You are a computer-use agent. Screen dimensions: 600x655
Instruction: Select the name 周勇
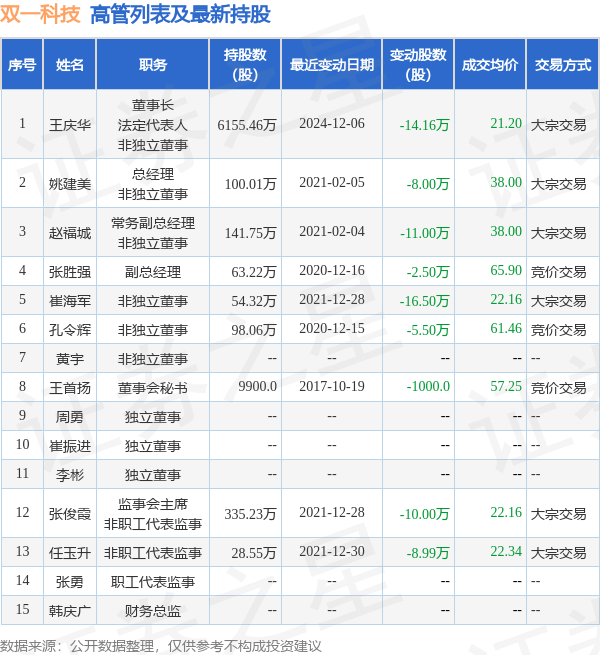tap(70, 416)
